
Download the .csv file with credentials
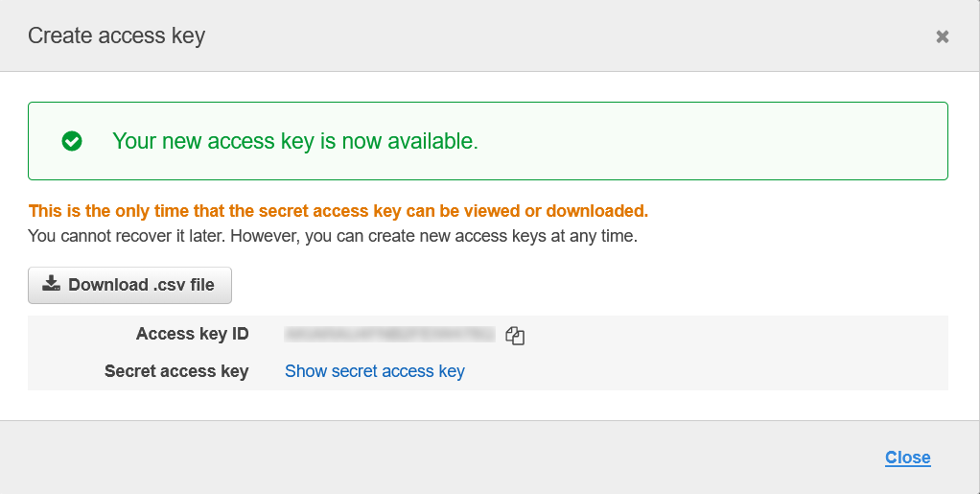tap(129, 285)
